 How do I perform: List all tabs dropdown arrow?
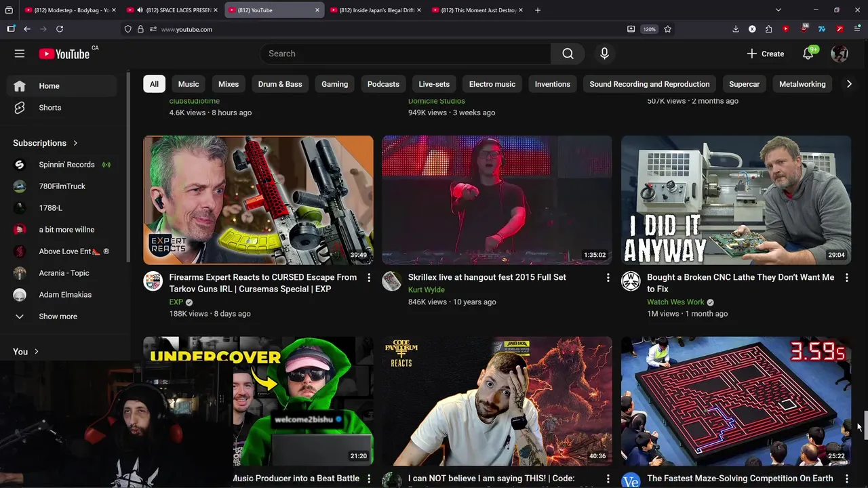click(778, 10)
